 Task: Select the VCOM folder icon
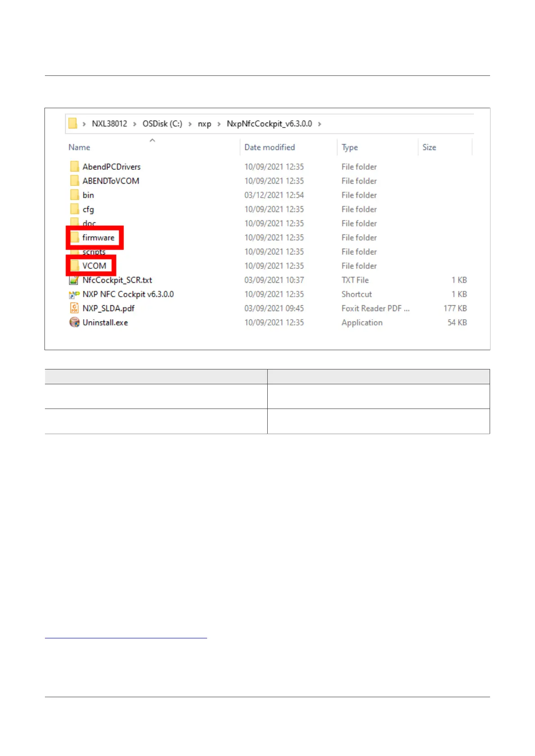75,266
